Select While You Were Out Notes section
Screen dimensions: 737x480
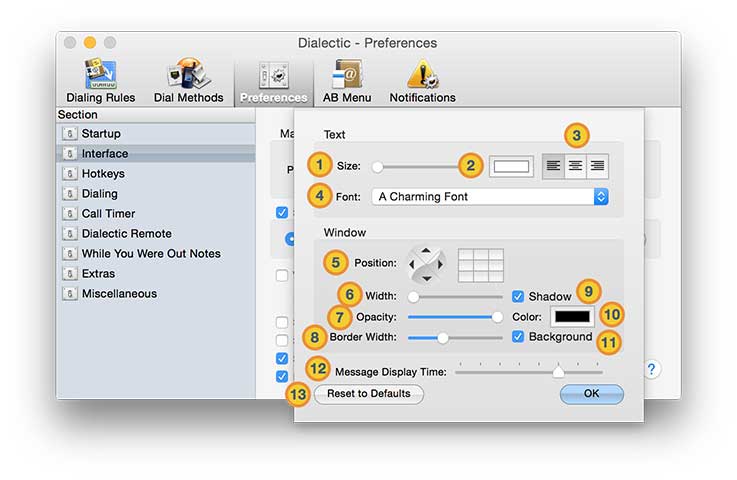pyautogui.click(x=156, y=253)
